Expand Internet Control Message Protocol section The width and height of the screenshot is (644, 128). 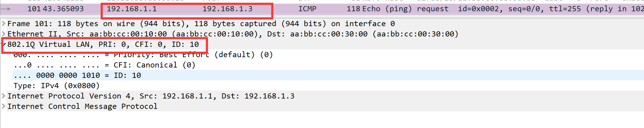click(3, 106)
